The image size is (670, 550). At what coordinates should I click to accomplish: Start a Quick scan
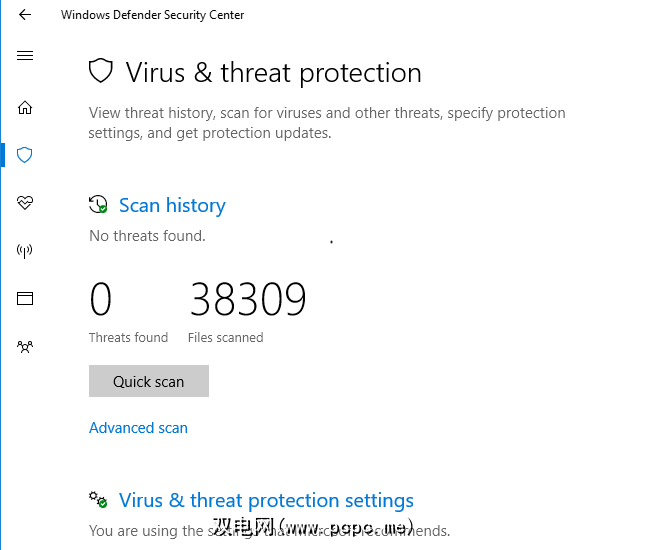tap(149, 381)
